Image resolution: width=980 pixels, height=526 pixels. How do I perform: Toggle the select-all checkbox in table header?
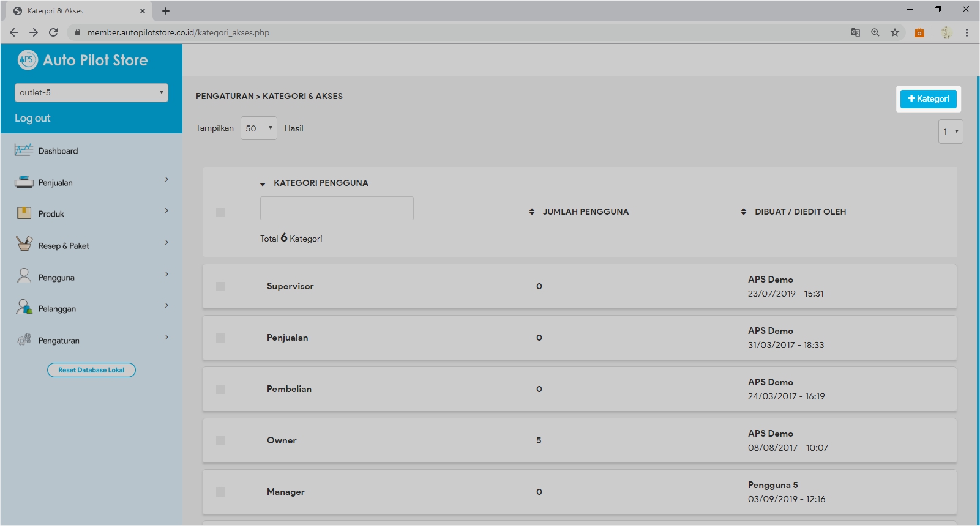[220, 212]
